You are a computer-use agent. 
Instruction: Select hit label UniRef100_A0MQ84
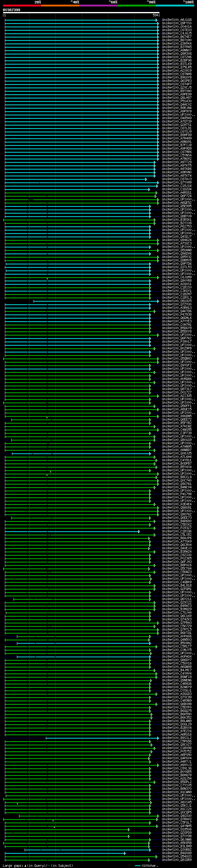coord(177,379)
